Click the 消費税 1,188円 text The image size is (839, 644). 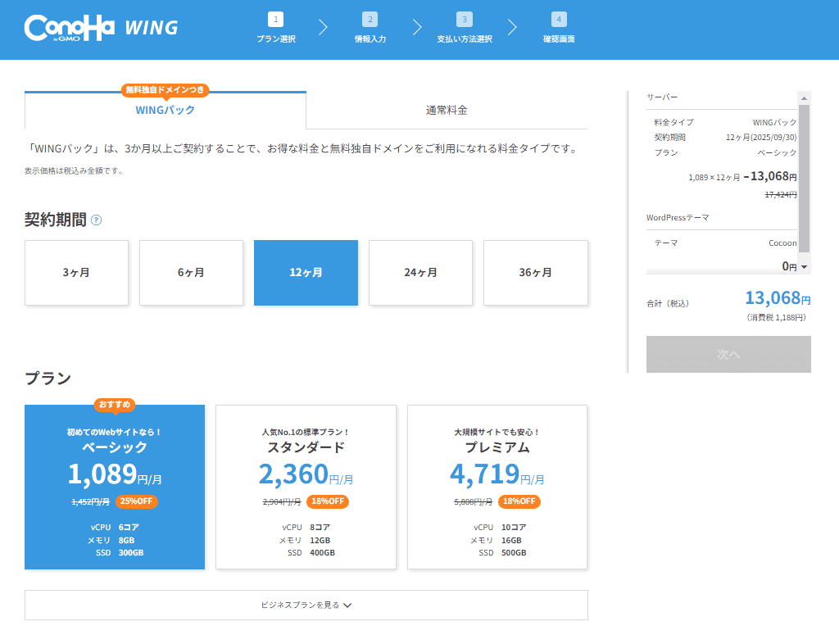click(x=776, y=318)
